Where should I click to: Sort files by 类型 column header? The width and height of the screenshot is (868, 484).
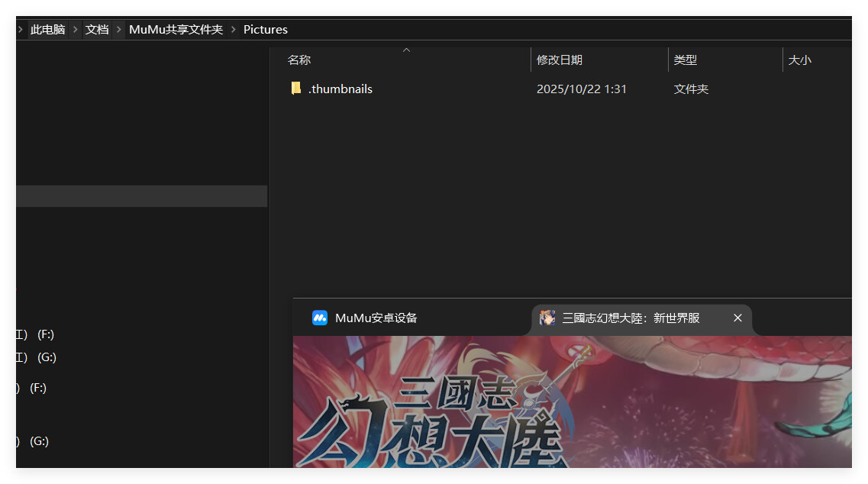(686, 60)
